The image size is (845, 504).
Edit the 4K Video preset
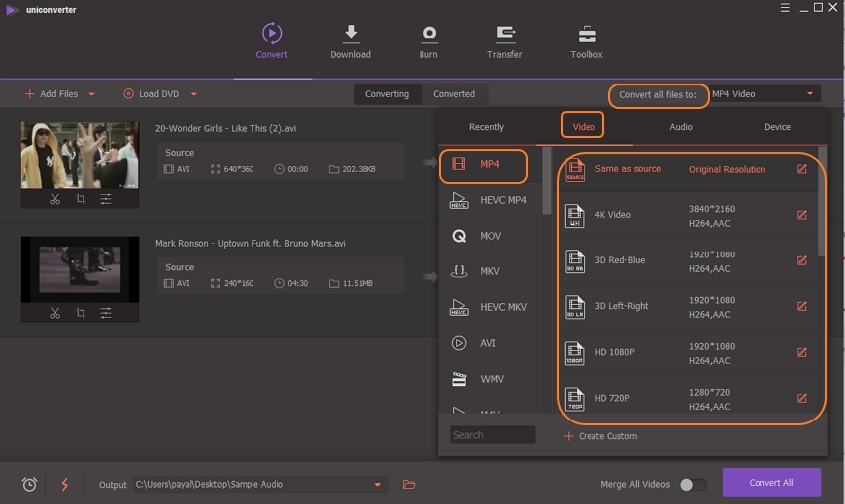[802, 215]
